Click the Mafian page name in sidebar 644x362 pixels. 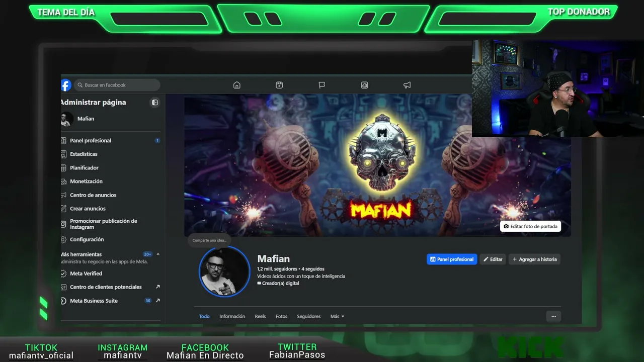click(x=86, y=119)
